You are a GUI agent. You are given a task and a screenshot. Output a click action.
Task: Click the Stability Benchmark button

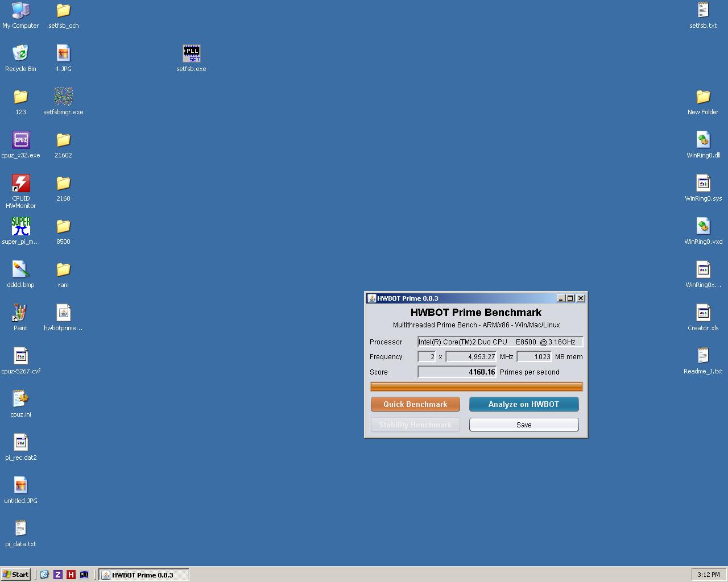415,425
